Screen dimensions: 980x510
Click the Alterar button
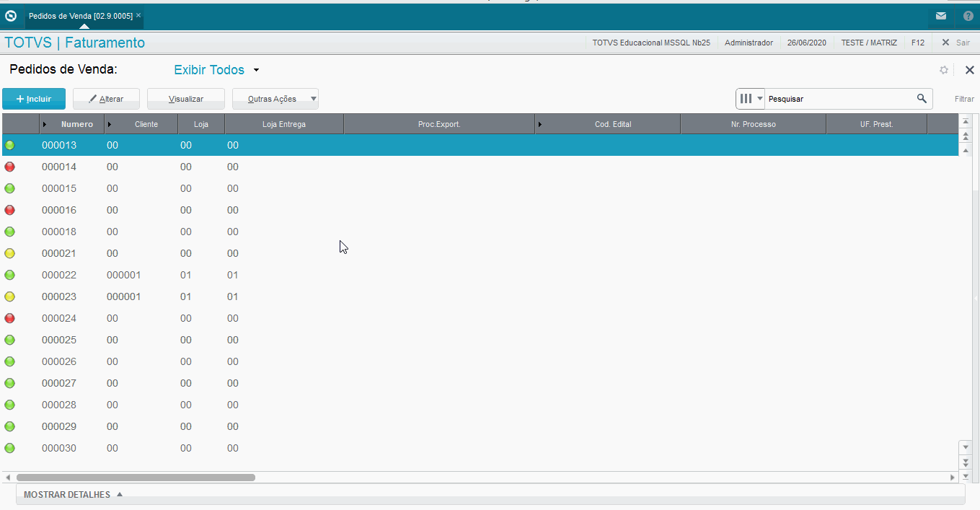pos(106,99)
